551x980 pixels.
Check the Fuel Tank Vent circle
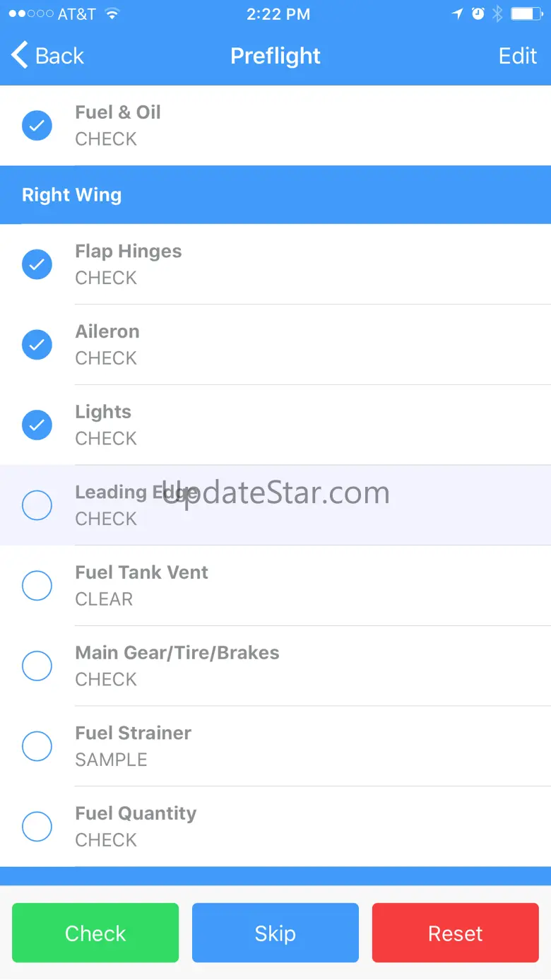point(37,586)
